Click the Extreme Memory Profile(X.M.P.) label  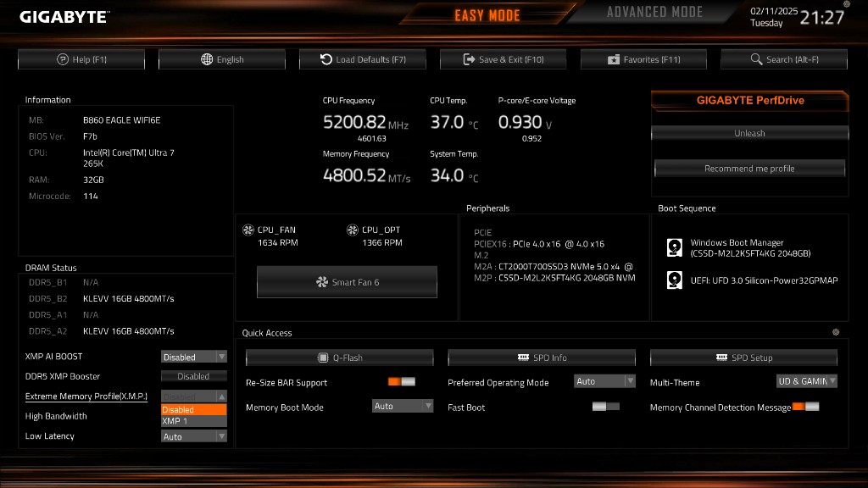[86, 396]
